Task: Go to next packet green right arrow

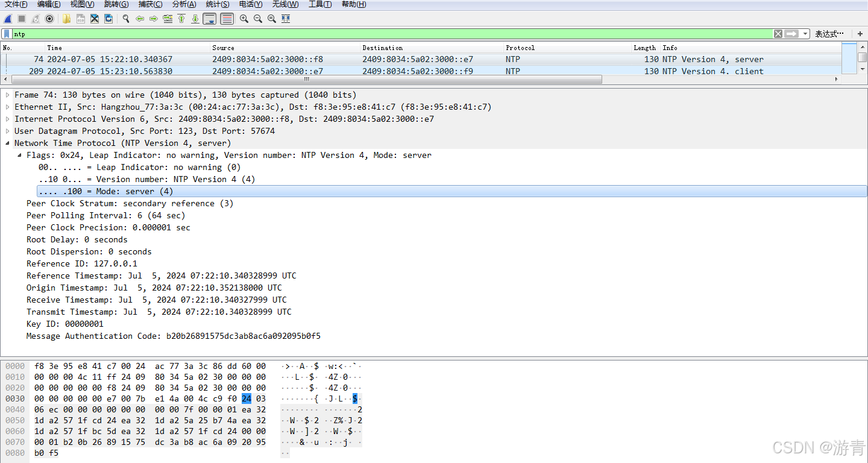Action: [x=153, y=19]
